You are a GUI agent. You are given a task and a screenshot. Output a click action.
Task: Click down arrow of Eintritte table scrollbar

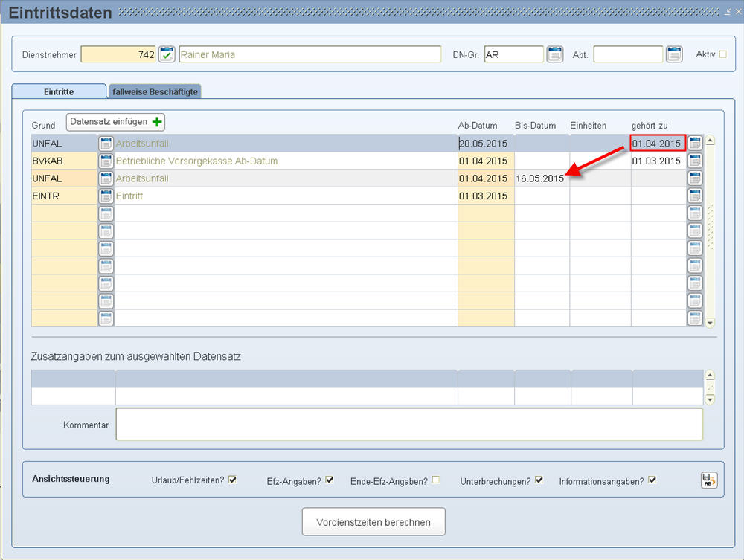click(710, 323)
